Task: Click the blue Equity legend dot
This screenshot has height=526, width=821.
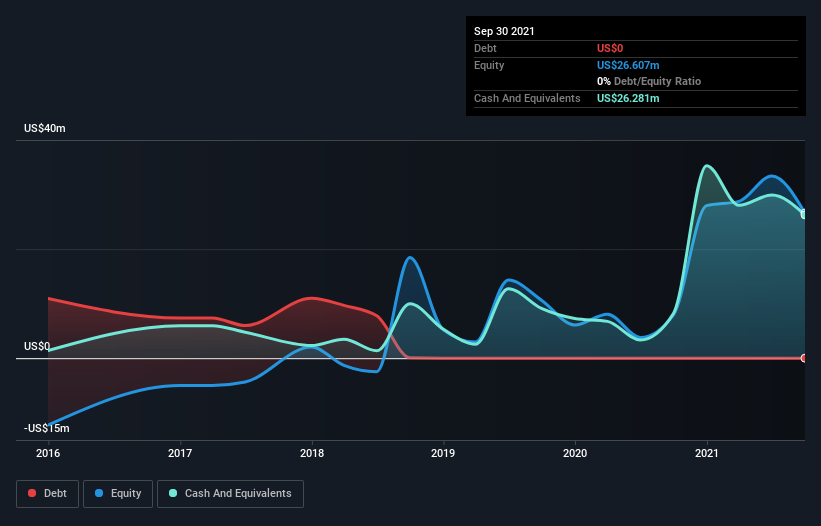Action: [100, 493]
